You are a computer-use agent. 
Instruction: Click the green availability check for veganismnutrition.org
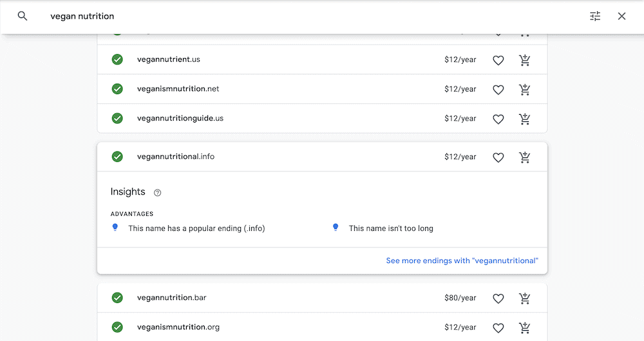pos(117,327)
